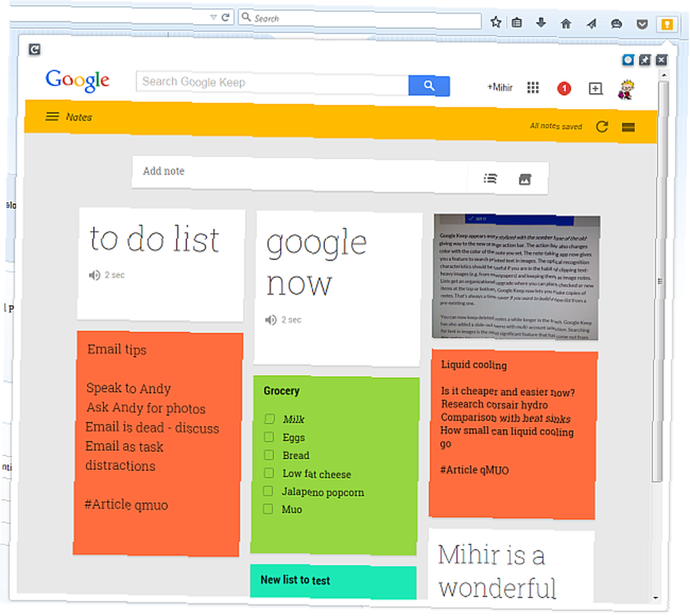The height and width of the screenshot is (616, 690).
Task: Open the 'to do list' note
Action: click(161, 264)
